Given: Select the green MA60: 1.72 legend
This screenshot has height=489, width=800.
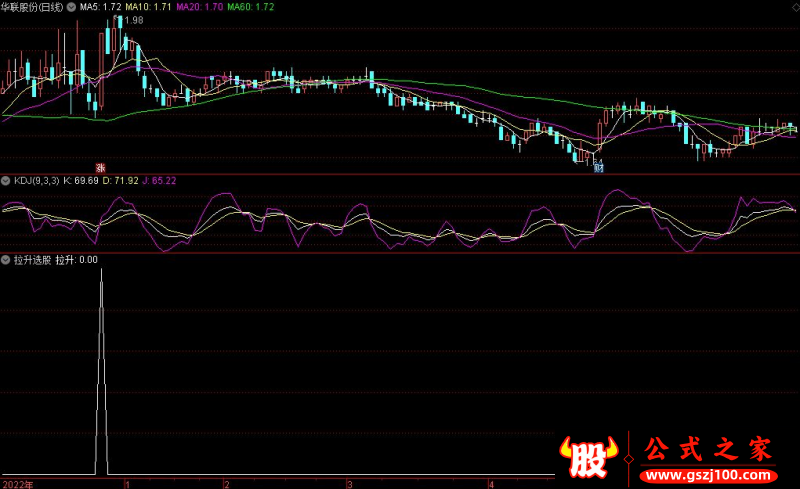Looking at the screenshot, I should (251, 7).
